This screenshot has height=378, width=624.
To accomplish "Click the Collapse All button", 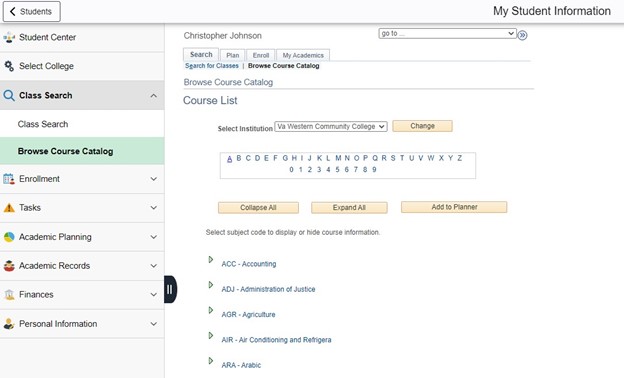I will coord(258,208).
